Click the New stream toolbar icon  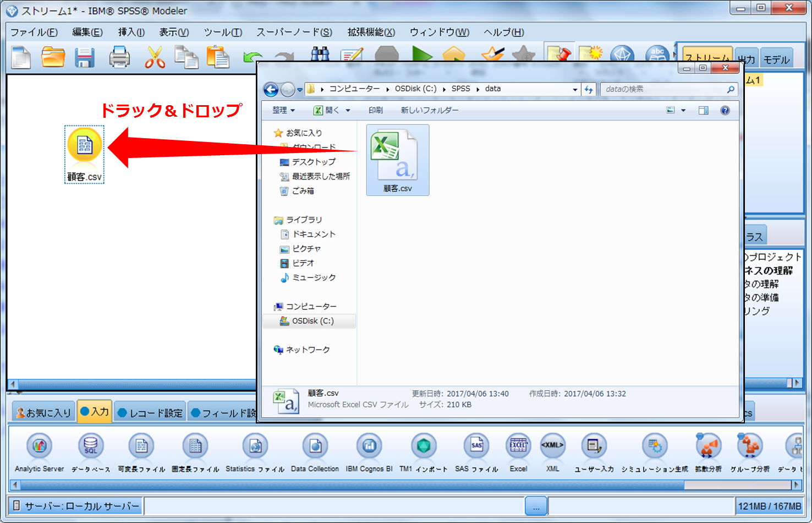click(21, 57)
